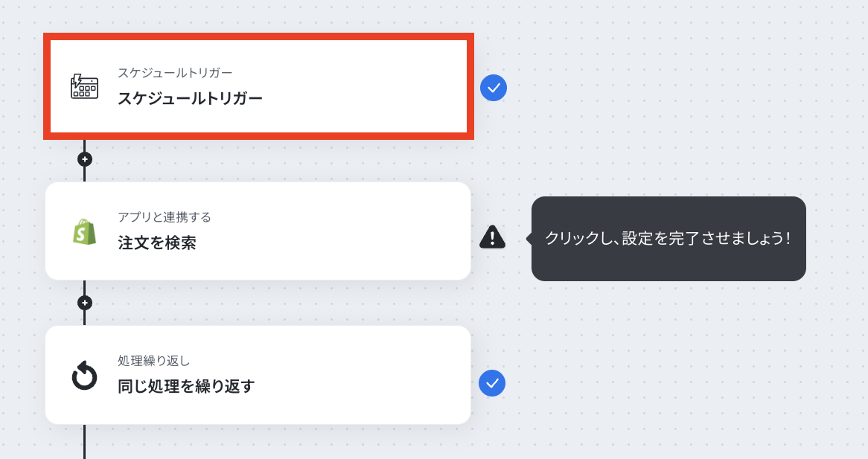This screenshot has width=868, height=459.
Task: Click the アプリと連携する label
Action: 164,217
